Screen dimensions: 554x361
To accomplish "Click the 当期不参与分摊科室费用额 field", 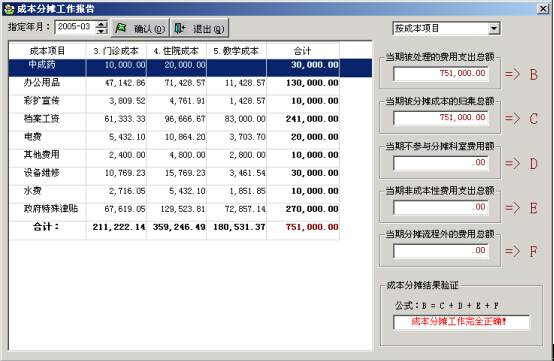I will click(x=441, y=163).
